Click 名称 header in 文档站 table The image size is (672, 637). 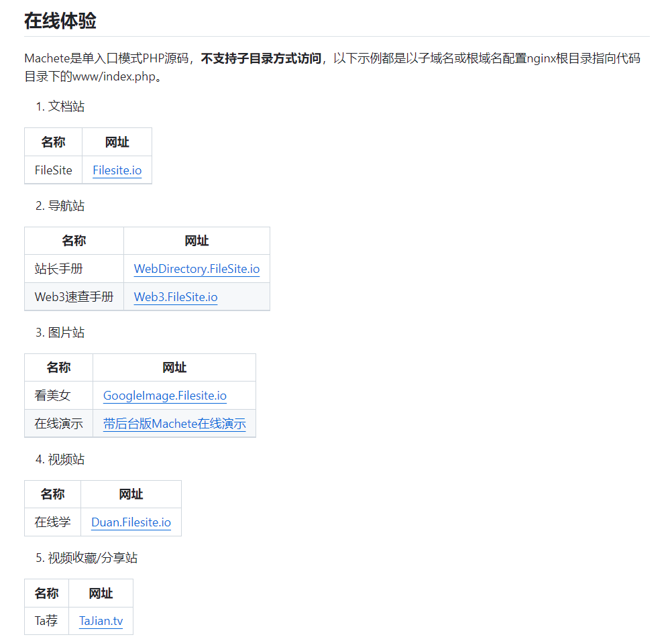54,141
